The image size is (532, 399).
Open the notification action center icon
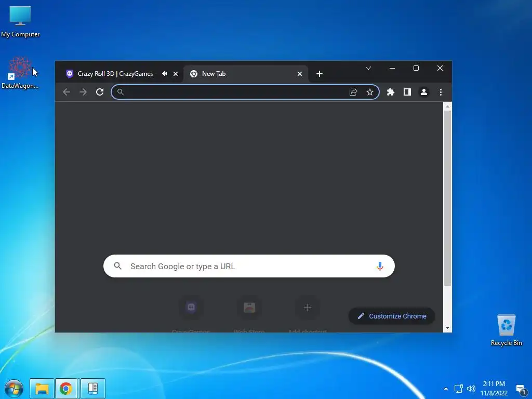[521, 389]
